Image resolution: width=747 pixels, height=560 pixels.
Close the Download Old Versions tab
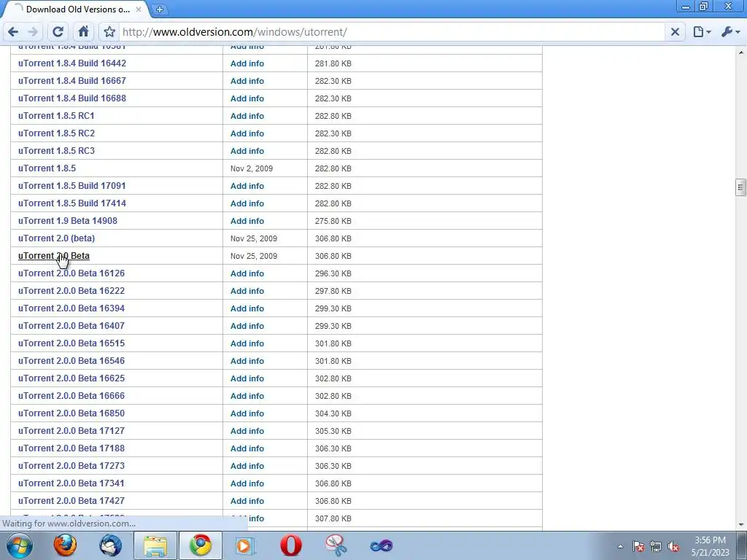tap(139, 9)
